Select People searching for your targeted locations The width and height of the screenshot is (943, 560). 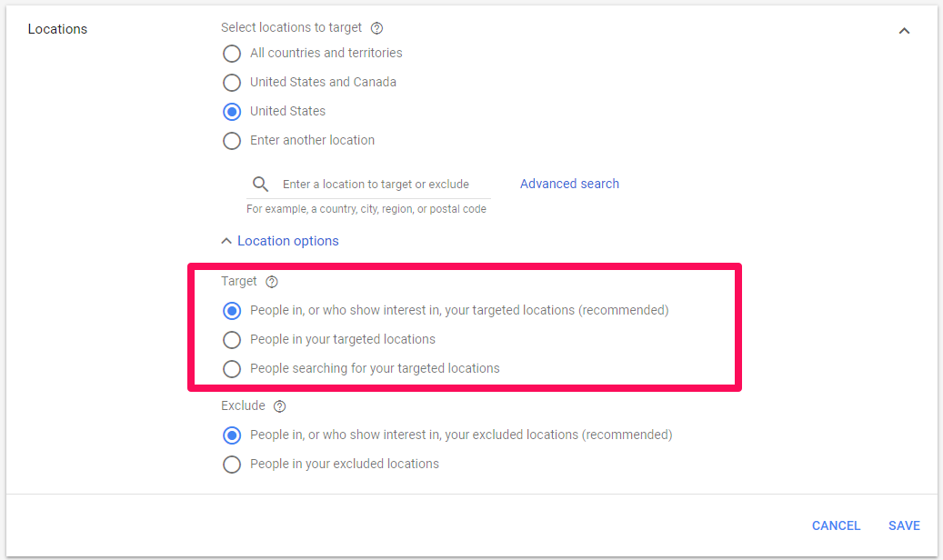tap(233, 369)
